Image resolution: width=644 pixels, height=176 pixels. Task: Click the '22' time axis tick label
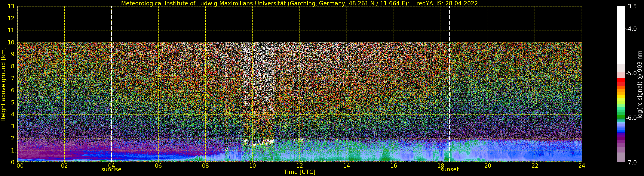click(535, 166)
